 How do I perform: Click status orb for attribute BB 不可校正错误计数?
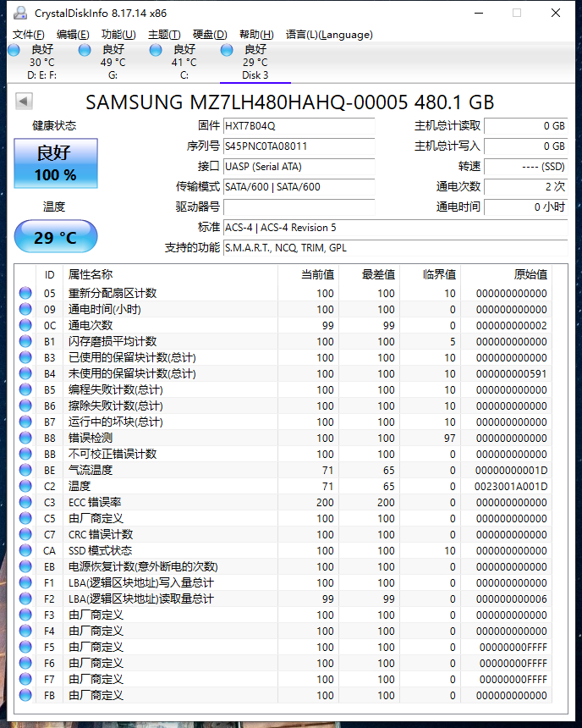point(25,454)
